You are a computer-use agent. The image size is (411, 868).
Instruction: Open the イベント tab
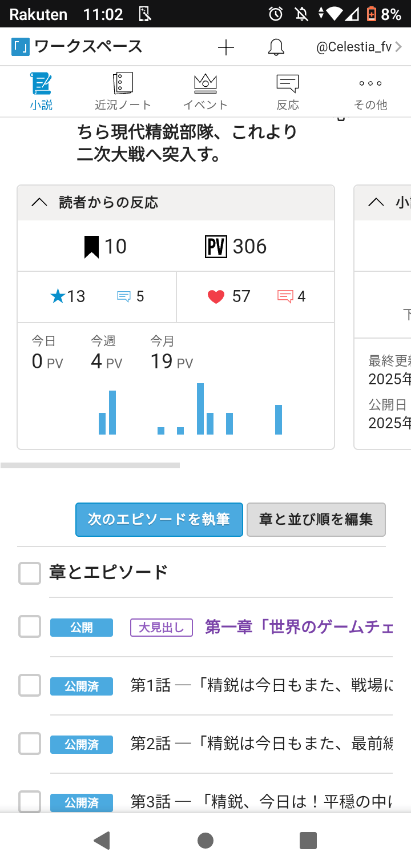coord(205,91)
